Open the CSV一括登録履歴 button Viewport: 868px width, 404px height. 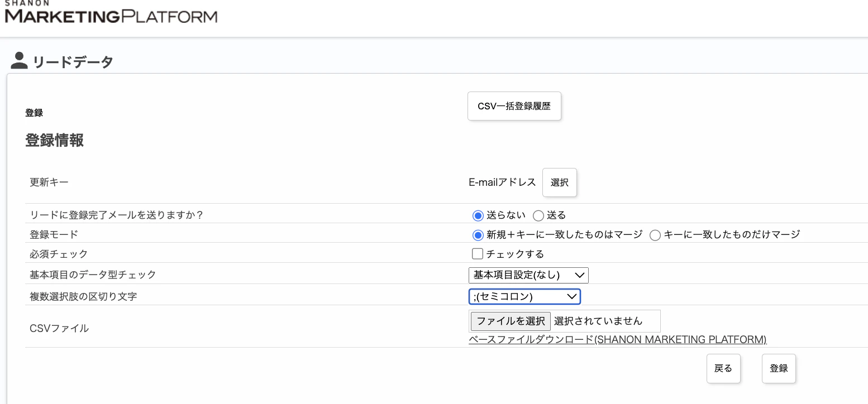(x=514, y=106)
